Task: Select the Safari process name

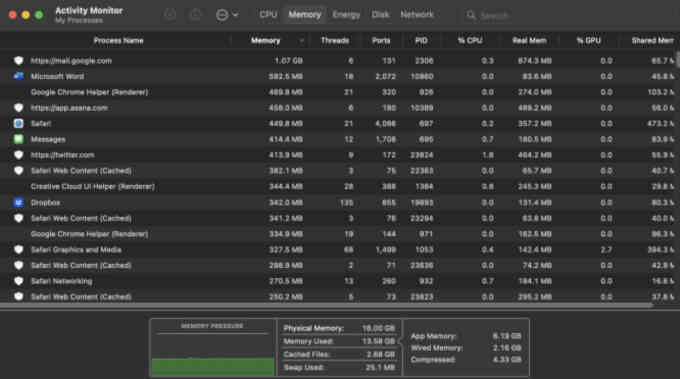Action: pos(41,124)
